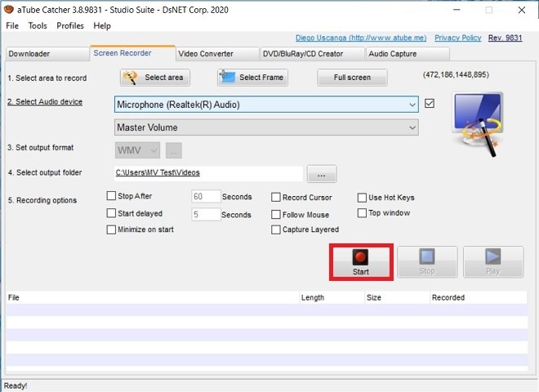Open the Master Volume dropdown
This screenshot has width=539, height=392.
tap(266, 127)
